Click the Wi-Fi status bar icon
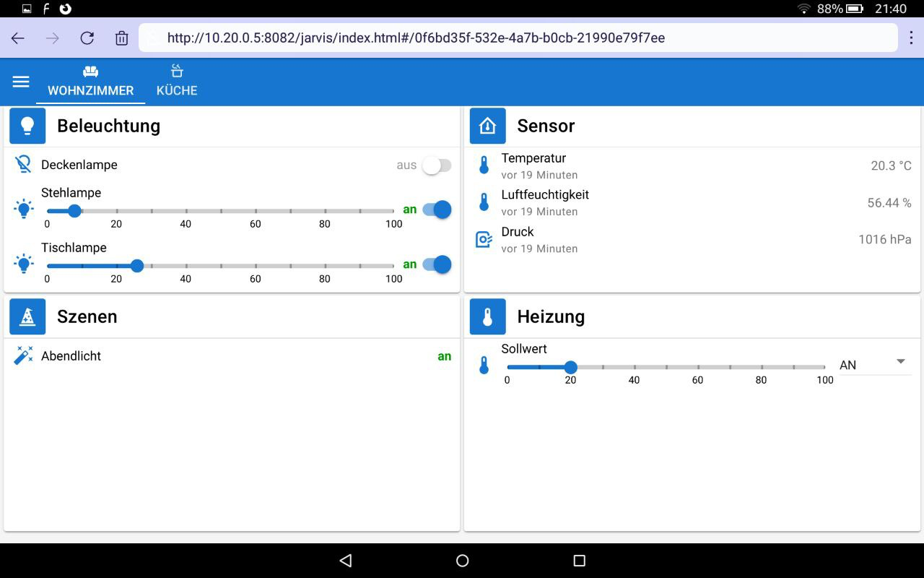This screenshot has width=924, height=578. tap(803, 9)
